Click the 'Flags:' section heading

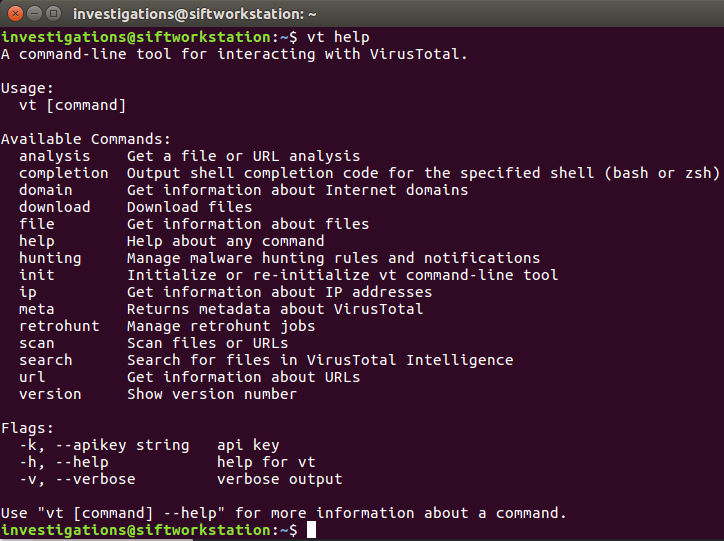pyautogui.click(x=27, y=428)
